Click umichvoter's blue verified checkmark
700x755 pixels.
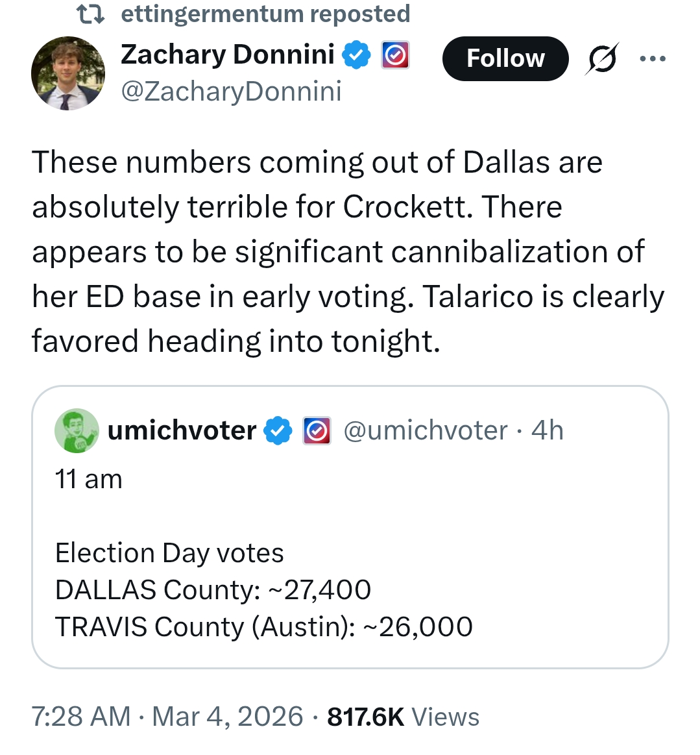pos(279,430)
